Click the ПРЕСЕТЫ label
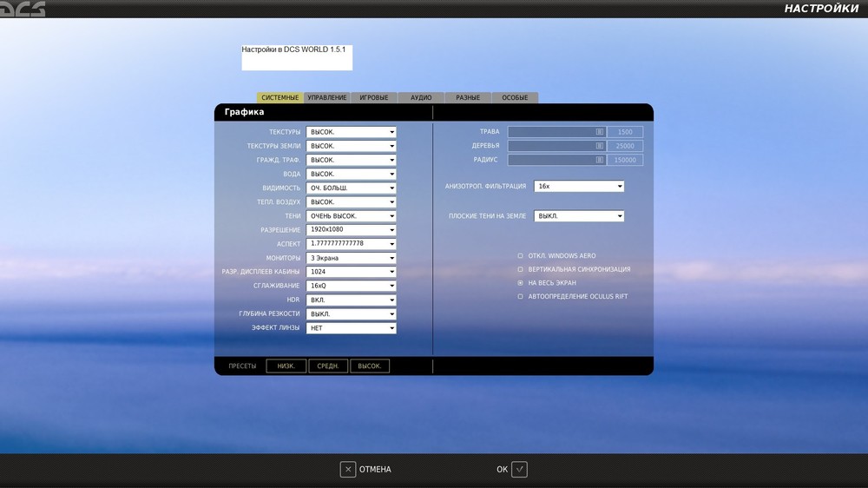Image resolution: width=868 pixels, height=488 pixels. pyautogui.click(x=242, y=366)
